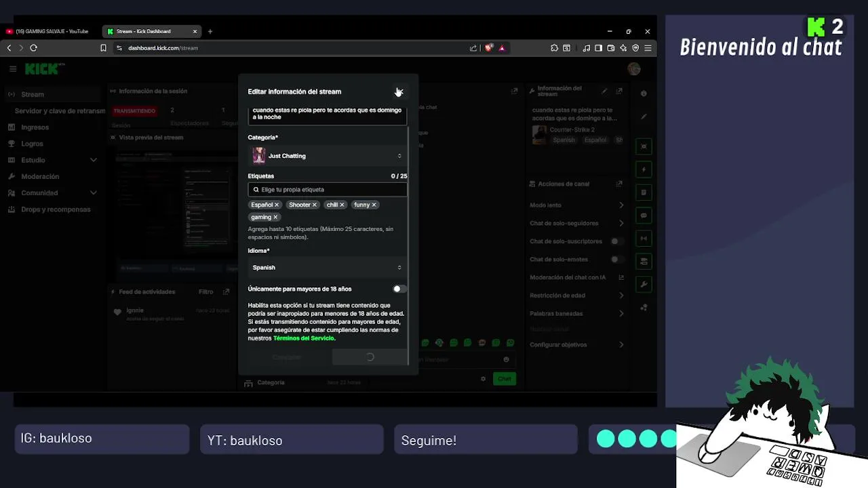
Task: Pop out the Feed de actividades panel
Action: (x=226, y=291)
